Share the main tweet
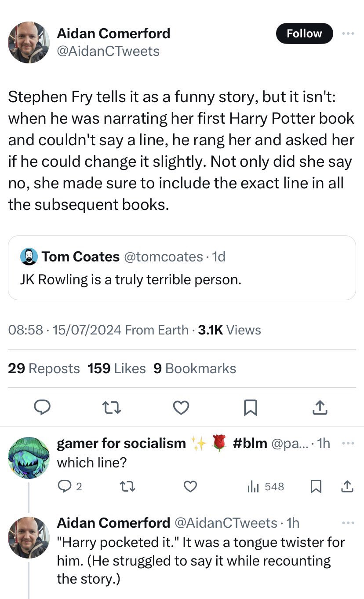 [x=320, y=408]
